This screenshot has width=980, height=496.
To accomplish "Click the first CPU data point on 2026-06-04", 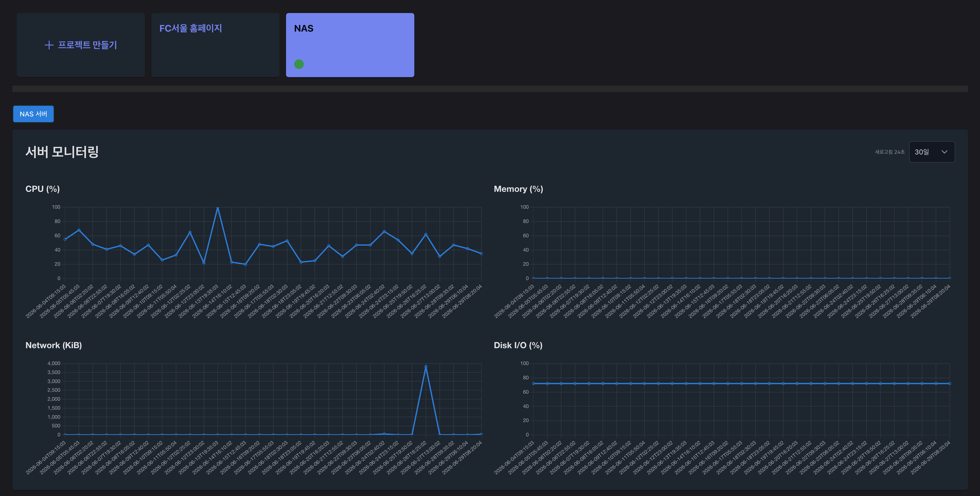I will point(65,239).
